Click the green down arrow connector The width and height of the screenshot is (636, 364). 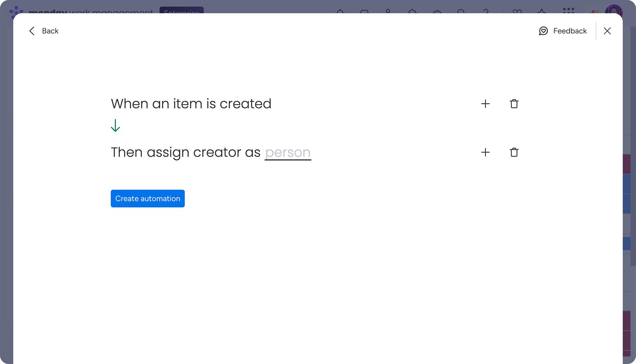coord(115,125)
